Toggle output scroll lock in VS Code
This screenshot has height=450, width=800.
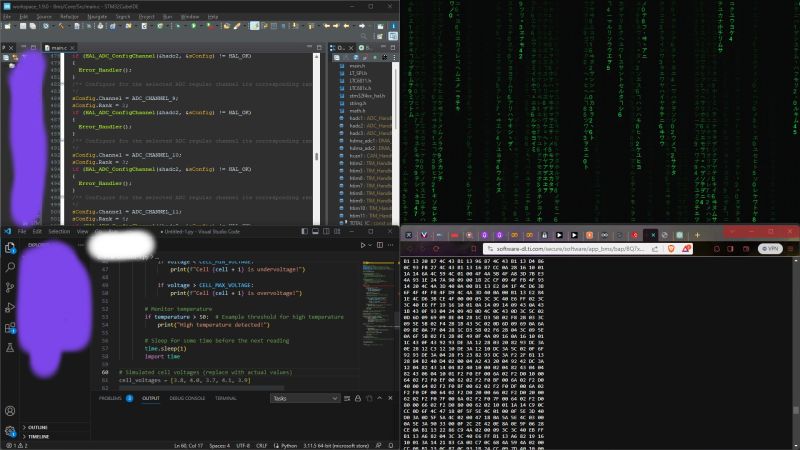point(358,398)
